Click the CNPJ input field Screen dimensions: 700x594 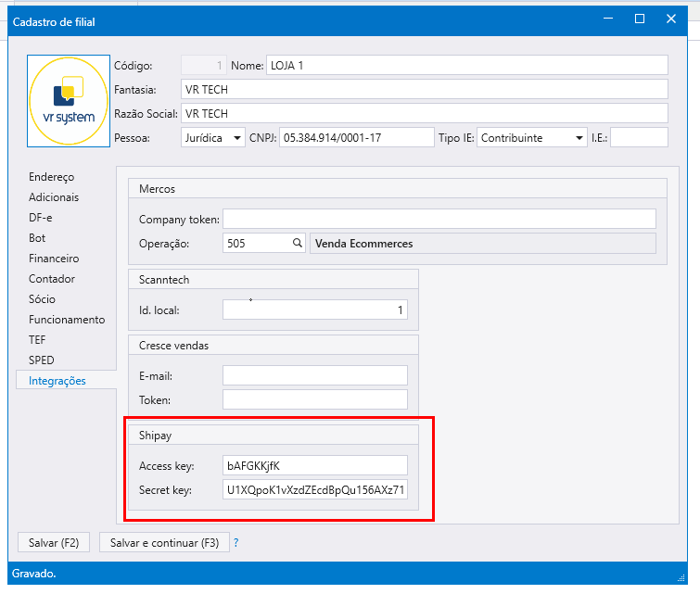[x=356, y=138]
